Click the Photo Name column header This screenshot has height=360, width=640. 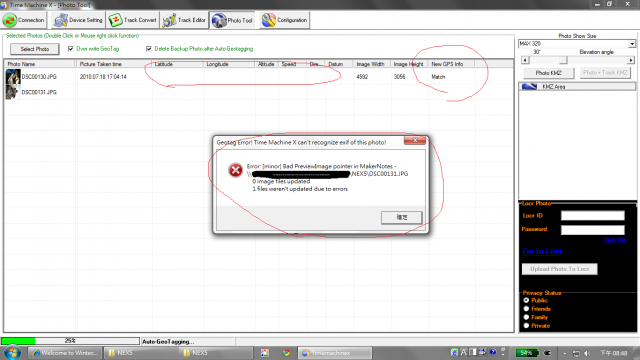40,64
